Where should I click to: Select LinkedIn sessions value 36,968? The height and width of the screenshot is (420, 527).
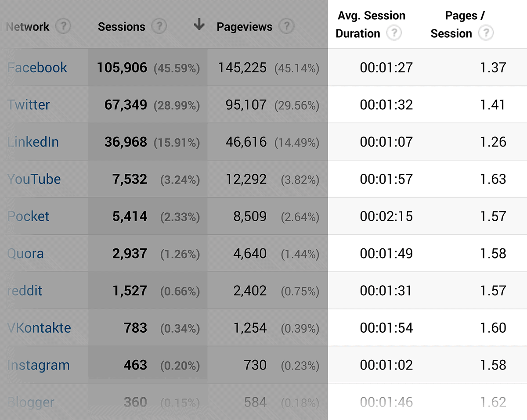(126, 142)
